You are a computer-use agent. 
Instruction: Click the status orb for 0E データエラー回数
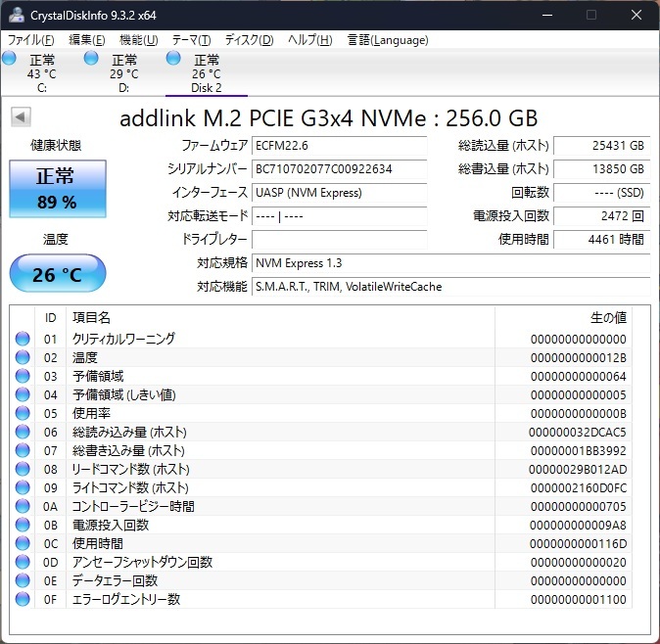pos(23,580)
